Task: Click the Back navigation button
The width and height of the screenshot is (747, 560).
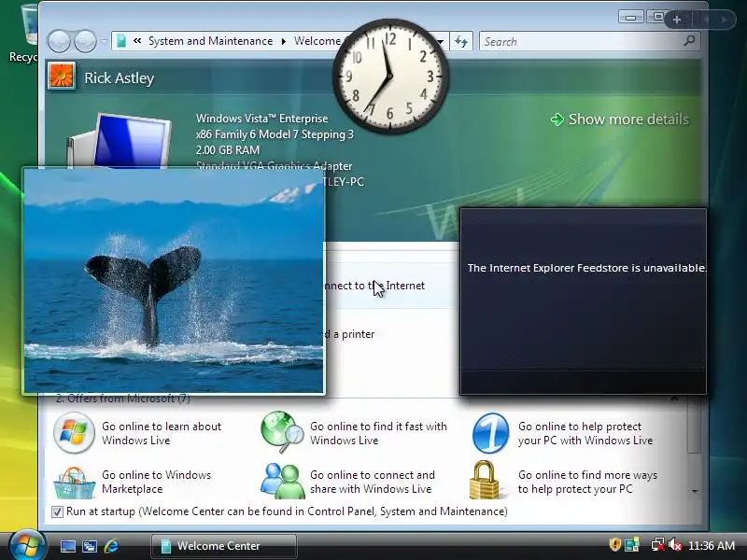Action: (59, 41)
